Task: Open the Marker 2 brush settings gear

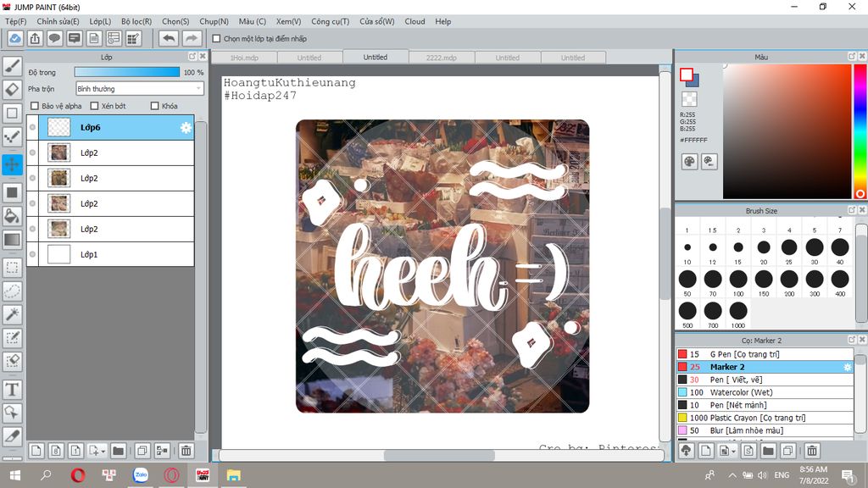Action: 847,368
